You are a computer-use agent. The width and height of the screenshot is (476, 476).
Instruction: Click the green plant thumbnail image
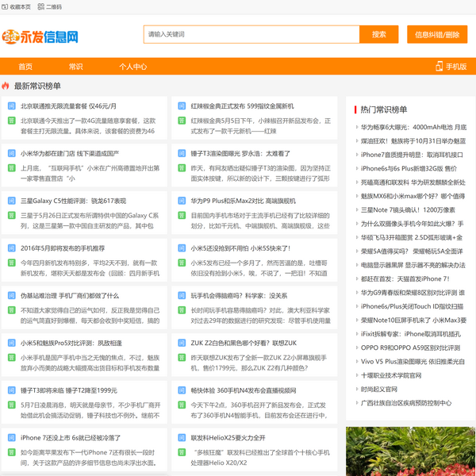click(x=410, y=451)
